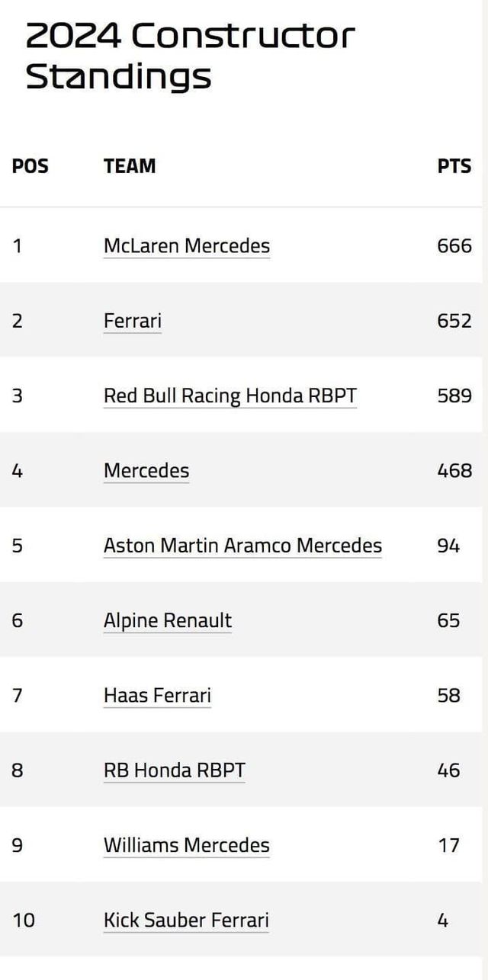
Task: Open Red Bull Racing Honda RBPT link
Action: pyautogui.click(x=230, y=396)
